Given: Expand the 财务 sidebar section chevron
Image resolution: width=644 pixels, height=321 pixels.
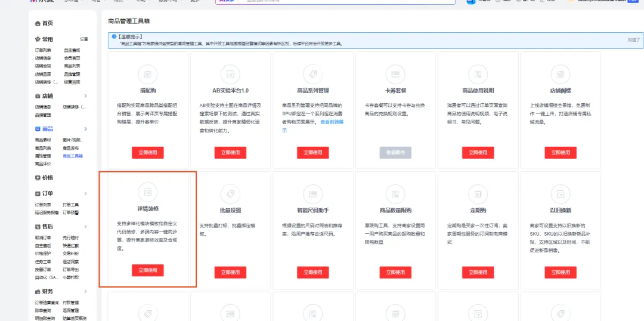Looking at the screenshot, I should coord(86,291).
